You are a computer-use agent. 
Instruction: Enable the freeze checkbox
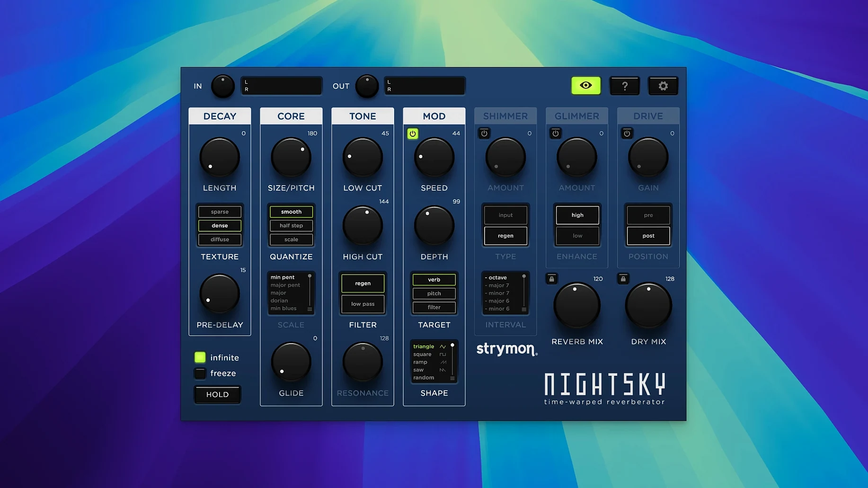coord(200,373)
